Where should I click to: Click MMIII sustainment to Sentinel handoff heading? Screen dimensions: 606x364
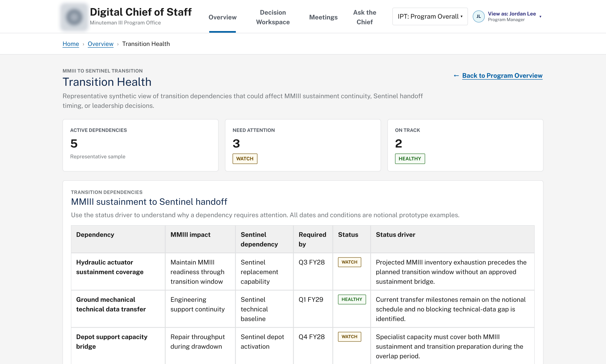click(149, 202)
